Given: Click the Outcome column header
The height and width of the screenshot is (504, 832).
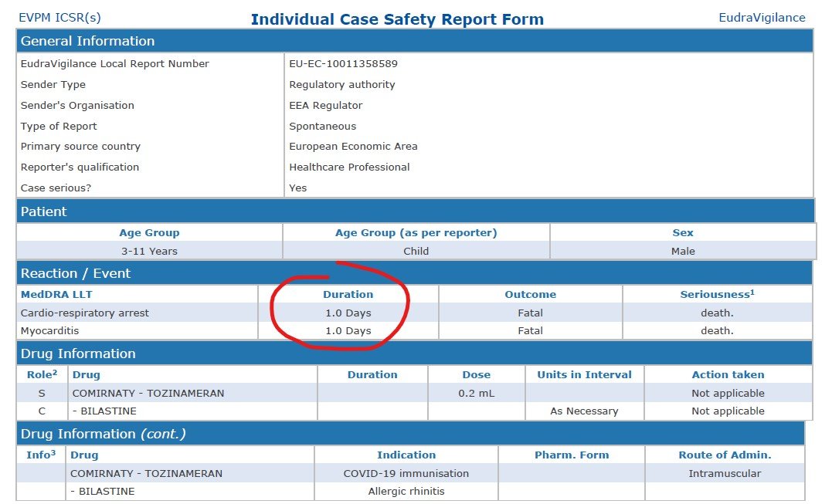Looking at the screenshot, I should click(530, 294).
